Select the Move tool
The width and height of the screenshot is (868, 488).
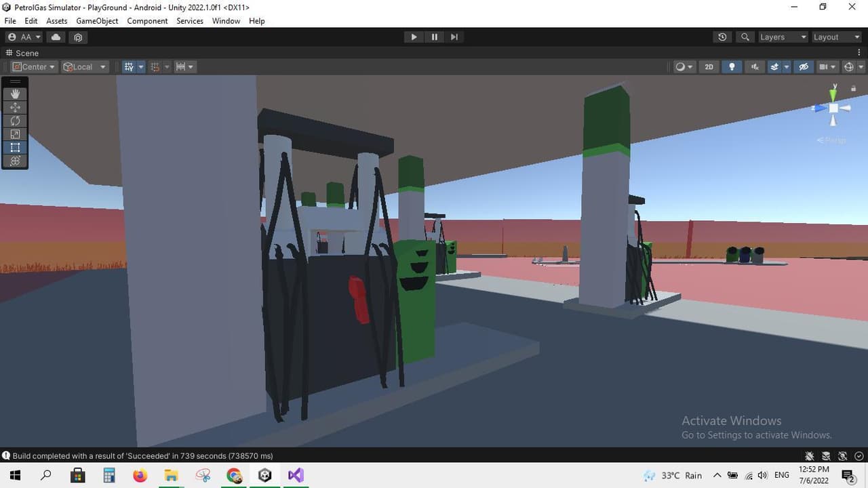click(x=15, y=107)
